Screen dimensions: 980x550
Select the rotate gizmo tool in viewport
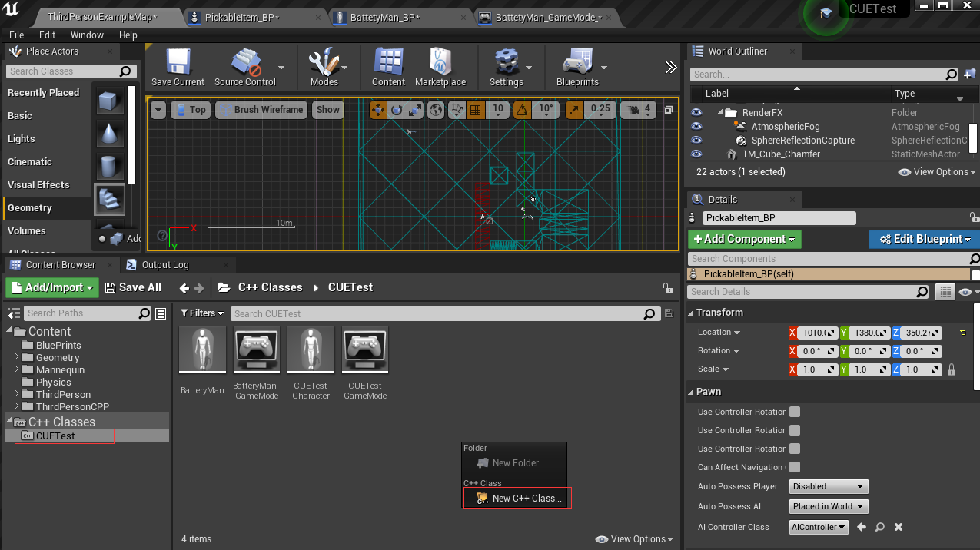click(396, 110)
